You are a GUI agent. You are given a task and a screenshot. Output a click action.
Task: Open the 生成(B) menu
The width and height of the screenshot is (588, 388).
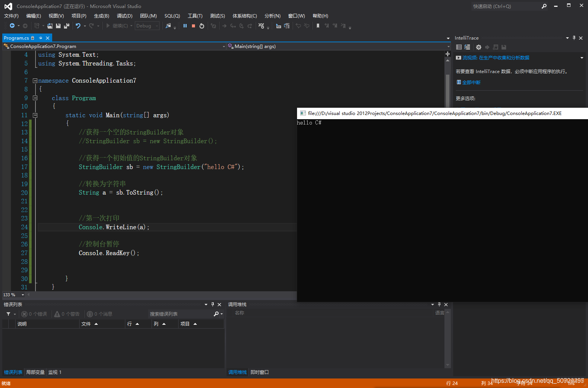click(102, 16)
